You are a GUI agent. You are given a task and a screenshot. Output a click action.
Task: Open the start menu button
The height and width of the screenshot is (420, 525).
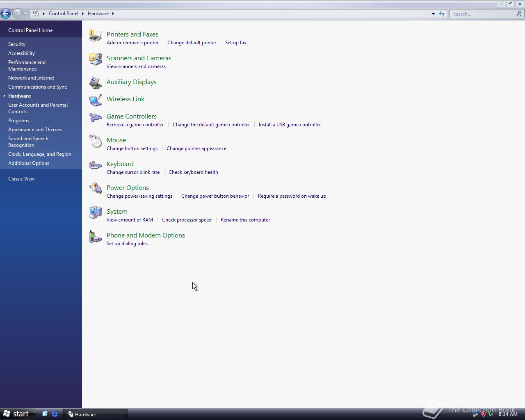click(x=17, y=414)
